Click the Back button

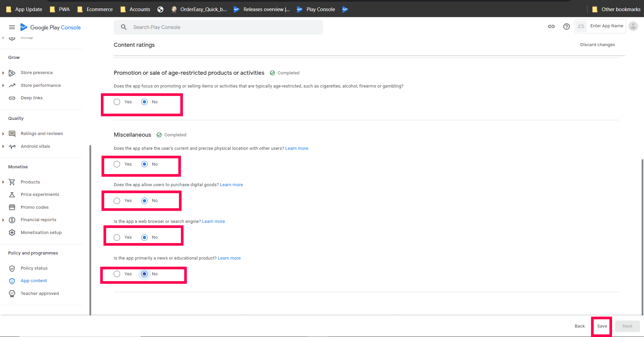[579, 326]
